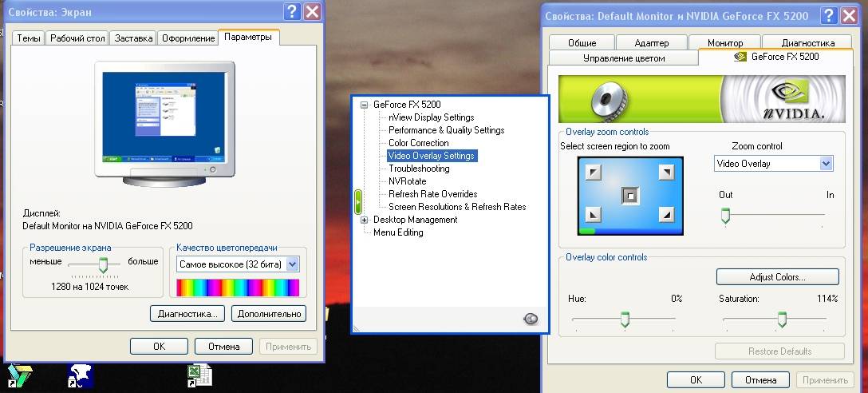Viewport: 868px width, 393px height.
Task: Click Отмена in the Экран properties window
Action: 223,347
